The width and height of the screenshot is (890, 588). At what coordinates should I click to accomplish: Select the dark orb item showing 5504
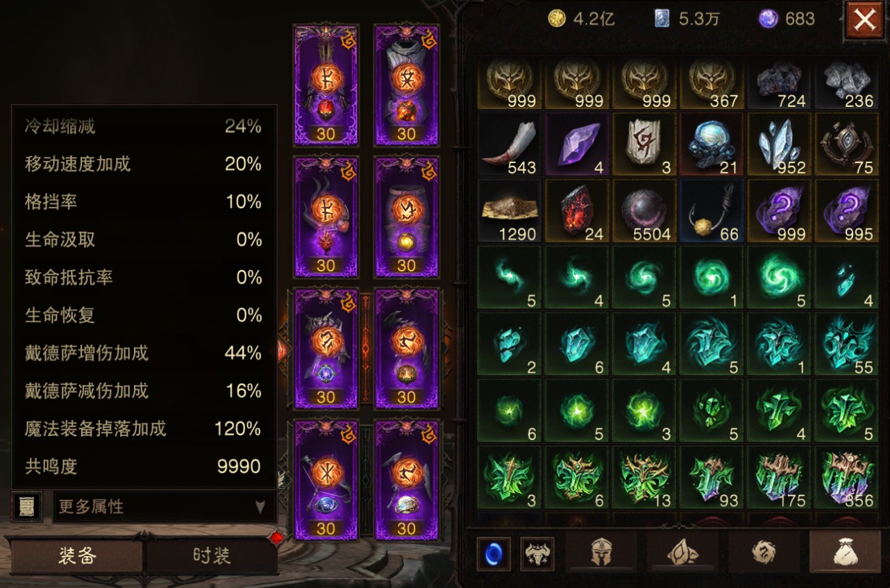point(645,212)
